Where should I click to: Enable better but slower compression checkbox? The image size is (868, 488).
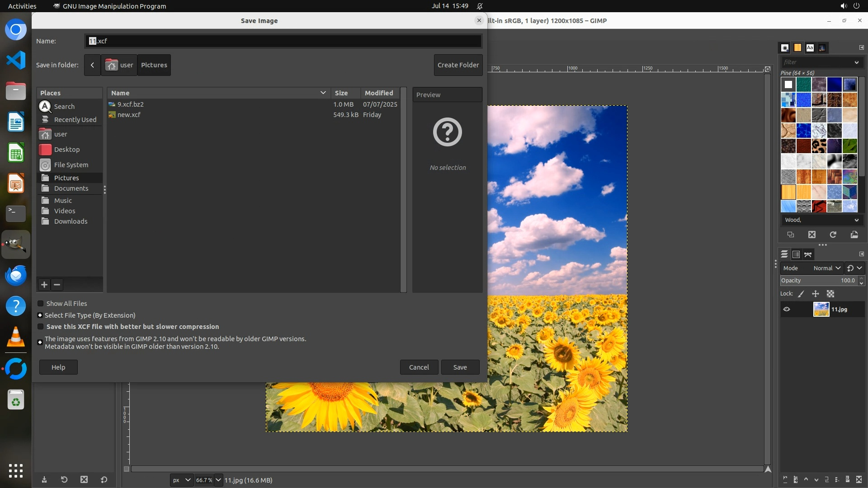tap(41, 327)
